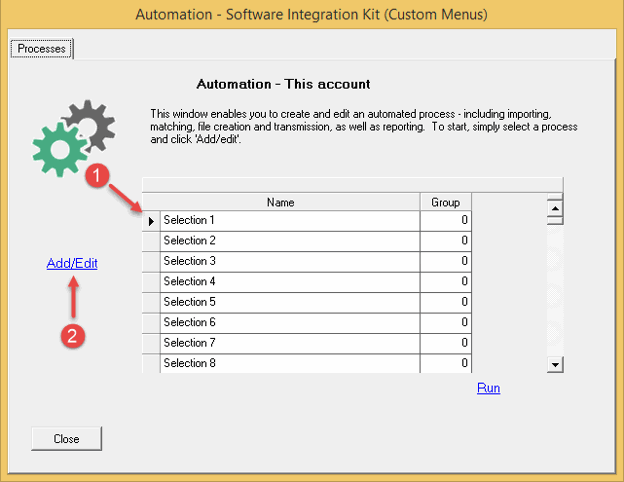Click the row selector beside Selection 4
624x482 pixels.
[151, 282]
